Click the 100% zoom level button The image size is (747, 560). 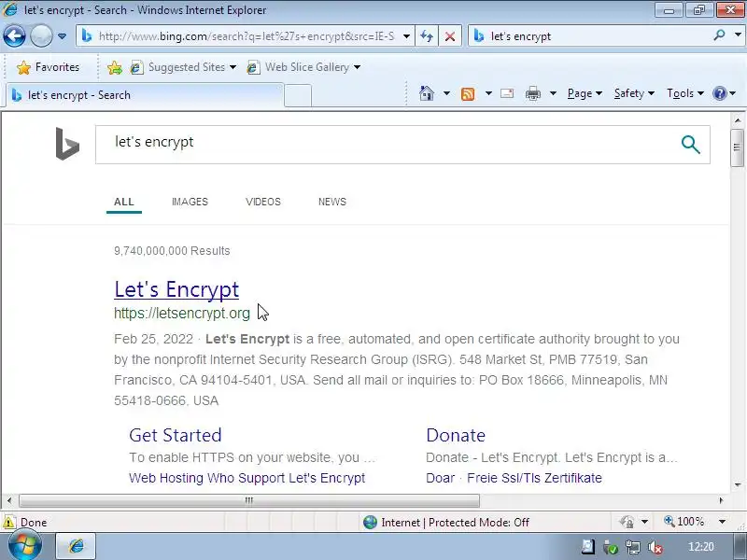684,522
